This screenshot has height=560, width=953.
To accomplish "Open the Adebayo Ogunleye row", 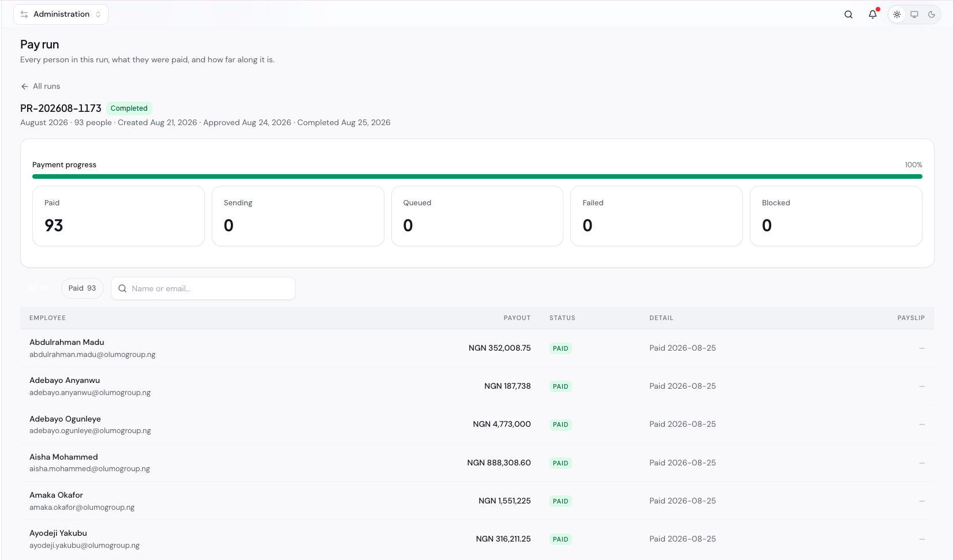I will coord(477,424).
